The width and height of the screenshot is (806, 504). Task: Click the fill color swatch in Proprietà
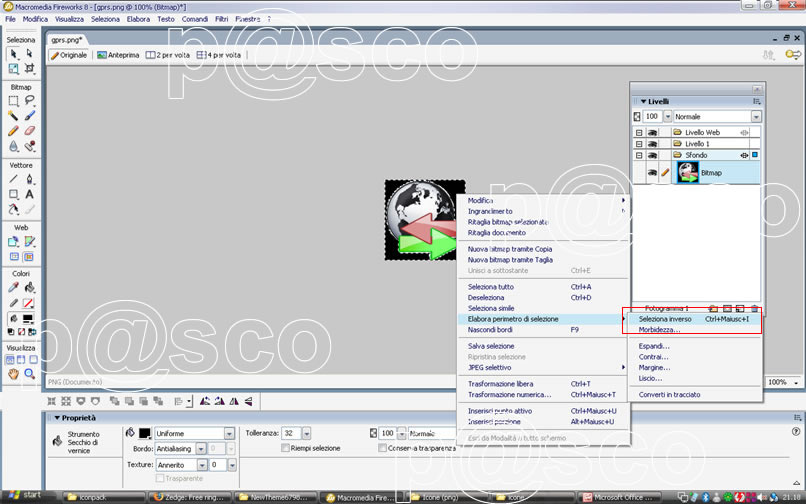click(145, 434)
